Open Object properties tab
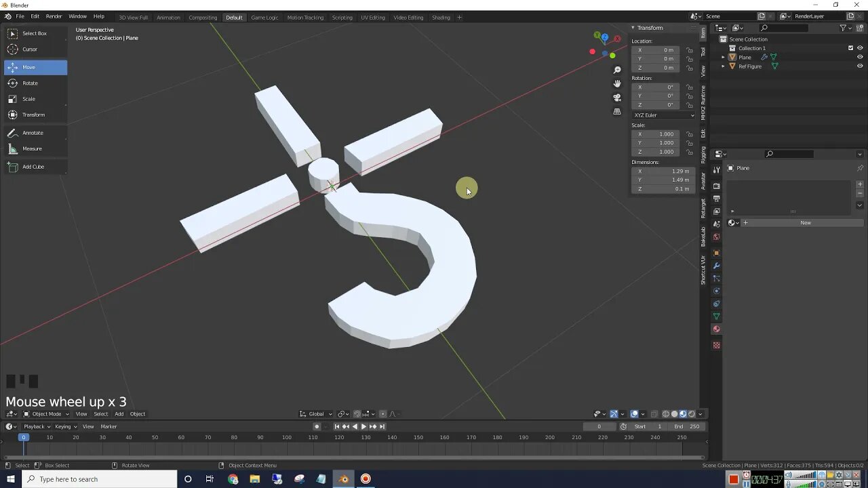This screenshot has width=868, height=488. pyautogui.click(x=716, y=253)
